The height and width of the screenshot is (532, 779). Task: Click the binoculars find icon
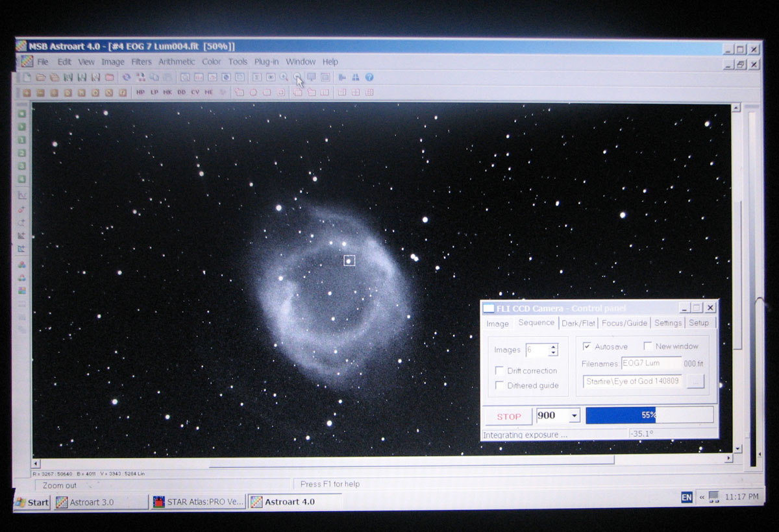click(x=355, y=77)
